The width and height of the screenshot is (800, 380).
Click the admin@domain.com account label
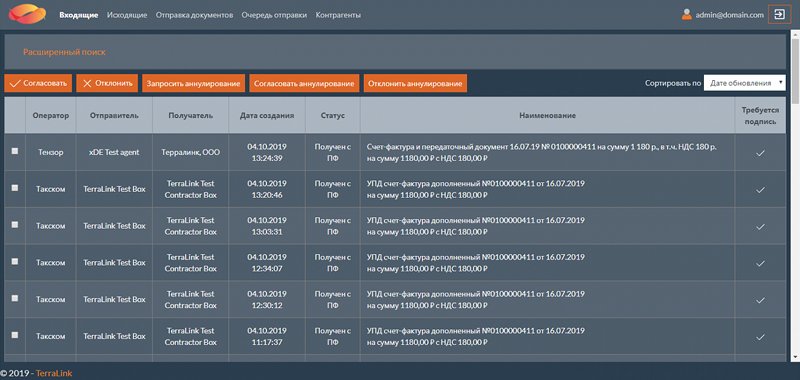point(730,15)
